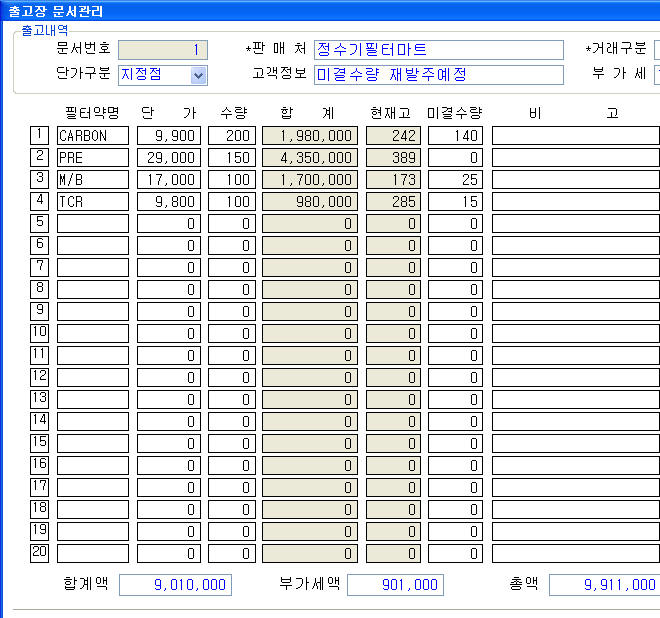
Task: Click the total 980,000 cell
Action: click(x=310, y=201)
